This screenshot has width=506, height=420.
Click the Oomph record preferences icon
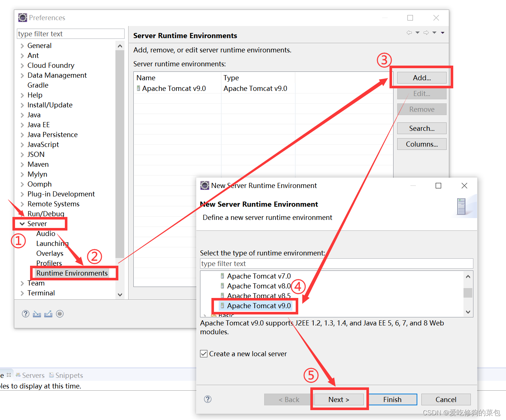tap(60, 314)
